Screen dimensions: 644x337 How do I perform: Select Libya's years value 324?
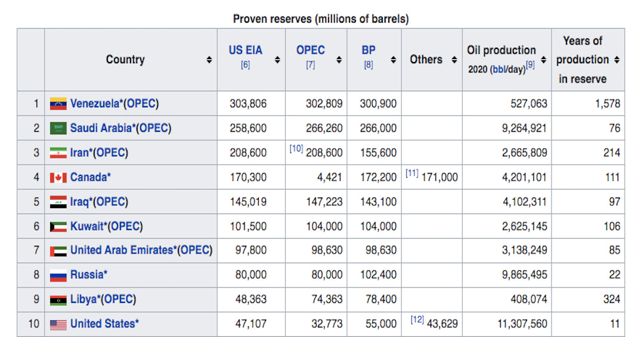tap(612, 299)
